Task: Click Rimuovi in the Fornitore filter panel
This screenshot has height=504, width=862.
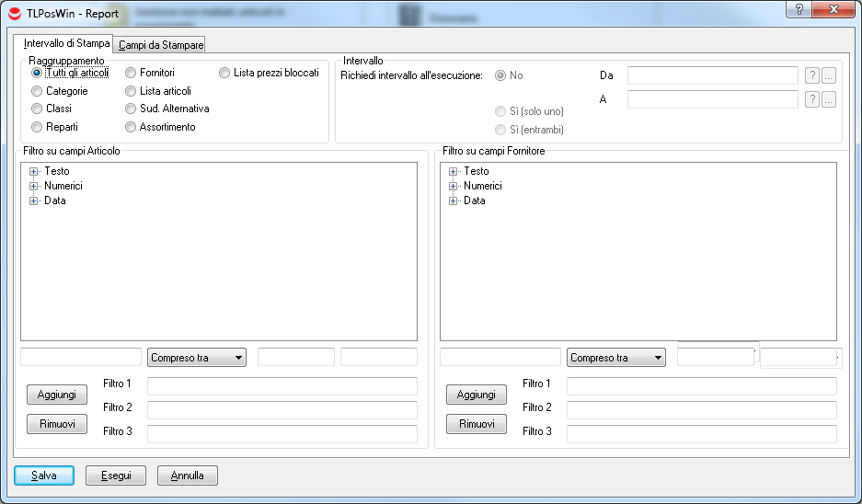Action: point(476,424)
